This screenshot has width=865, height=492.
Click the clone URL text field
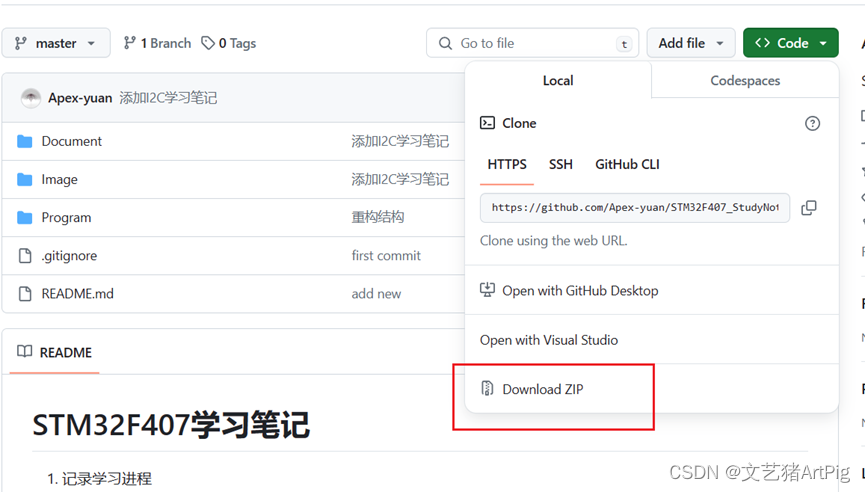tap(635, 207)
